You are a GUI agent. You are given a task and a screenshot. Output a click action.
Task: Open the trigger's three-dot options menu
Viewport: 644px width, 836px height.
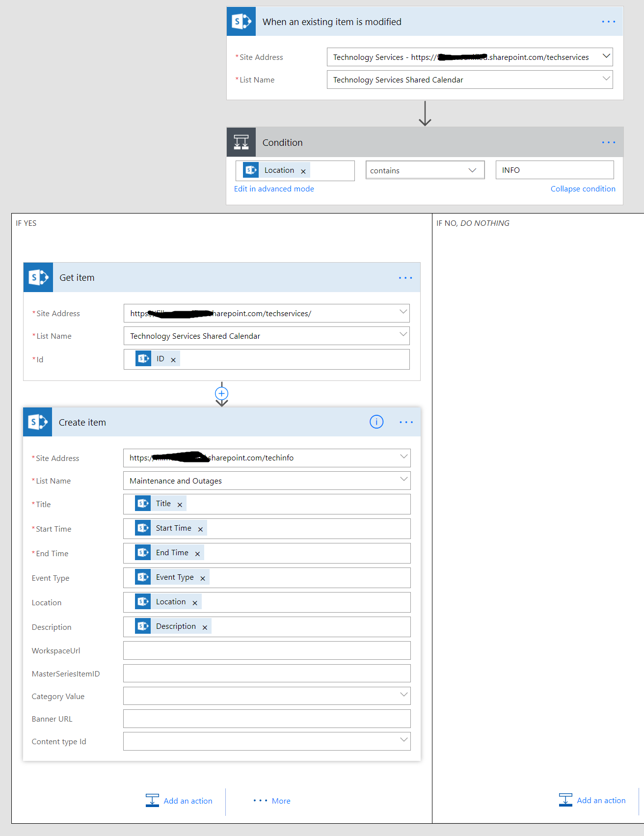tap(608, 22)
